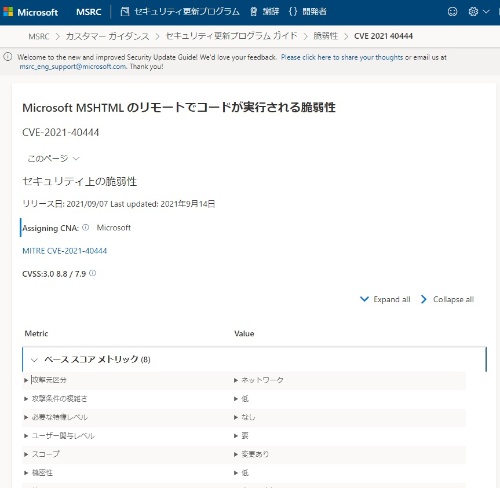Screen dimensions: 500x488
Task: Click the curly braces developer icon
Action: [x=293, y=12]
